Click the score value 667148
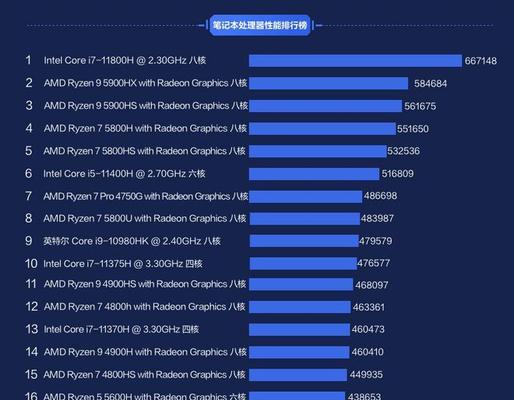The width and height of the screenshot is (514, 400). (481, 61)
